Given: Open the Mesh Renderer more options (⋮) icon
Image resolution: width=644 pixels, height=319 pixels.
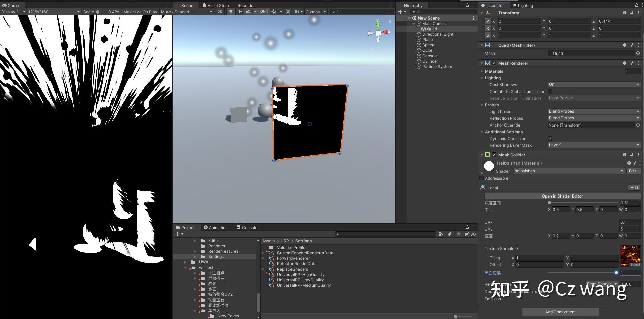Looking at the screenshot, I should coord(639,63).
